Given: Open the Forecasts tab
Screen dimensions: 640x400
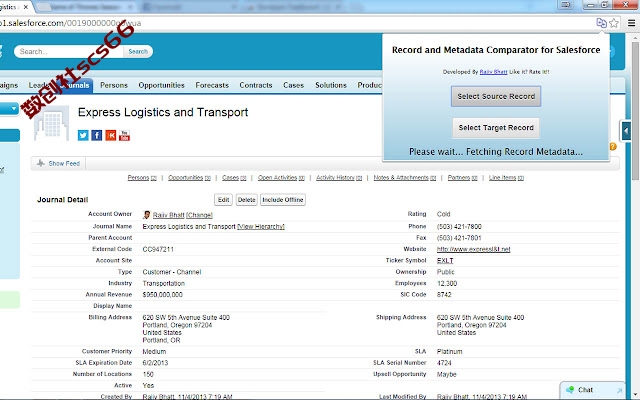Looking at the screenshot, I should 212,85.
